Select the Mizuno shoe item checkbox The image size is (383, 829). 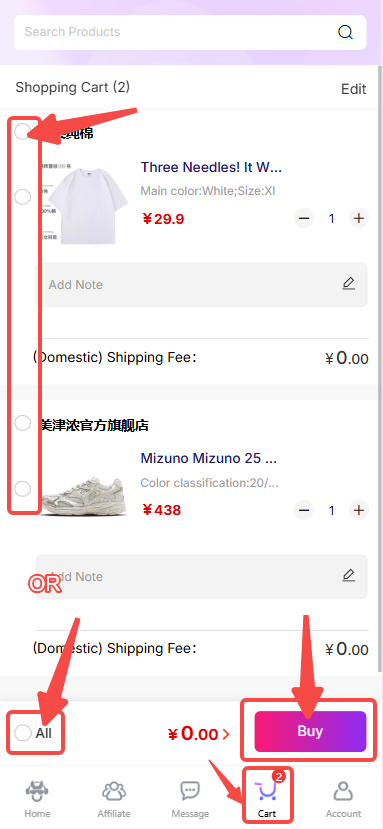[x=22, y=489]
